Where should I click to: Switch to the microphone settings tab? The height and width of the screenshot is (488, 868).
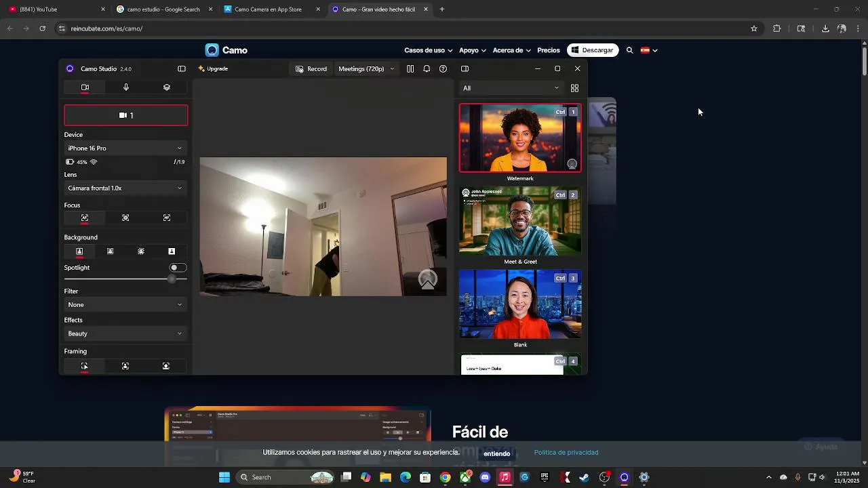click(x=126, y=87)
